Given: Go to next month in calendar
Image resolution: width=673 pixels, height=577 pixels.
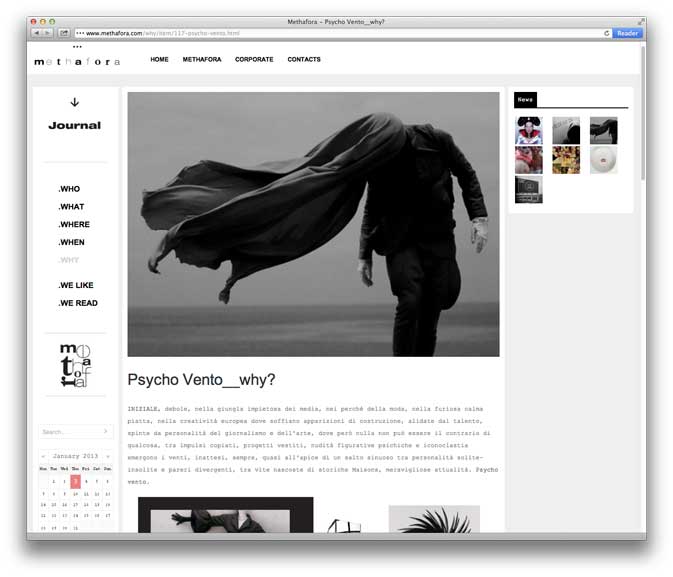Looking at the screenshot, I should [x=108, y=456].
